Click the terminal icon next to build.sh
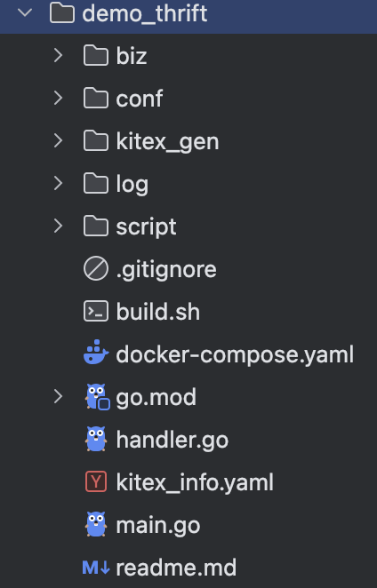 [96, 311]
